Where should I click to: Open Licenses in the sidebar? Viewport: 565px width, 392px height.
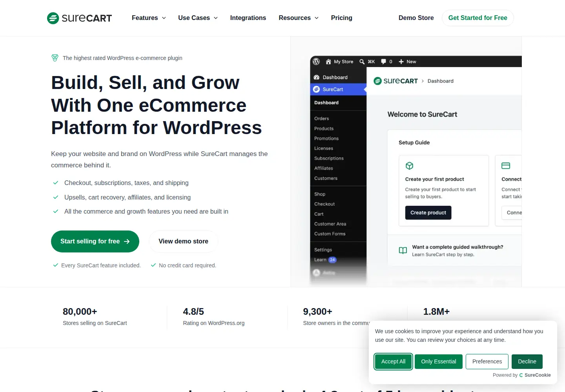324,148
